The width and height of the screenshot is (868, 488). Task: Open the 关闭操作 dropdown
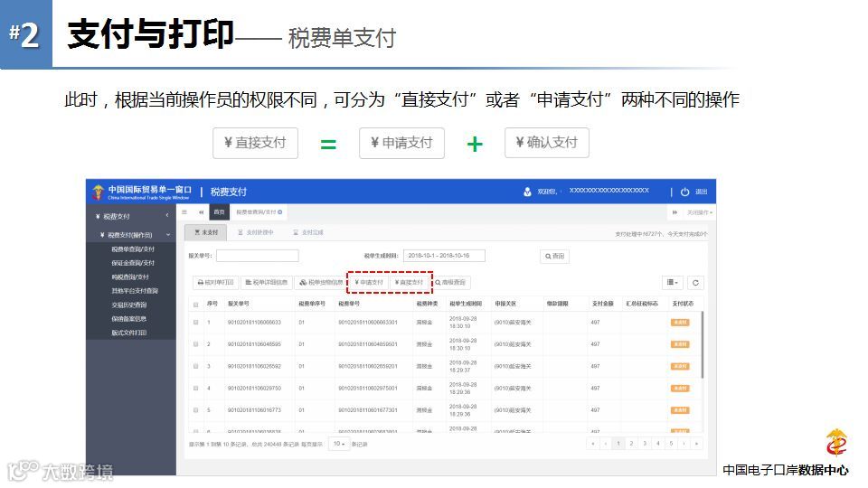click(700, 212)
